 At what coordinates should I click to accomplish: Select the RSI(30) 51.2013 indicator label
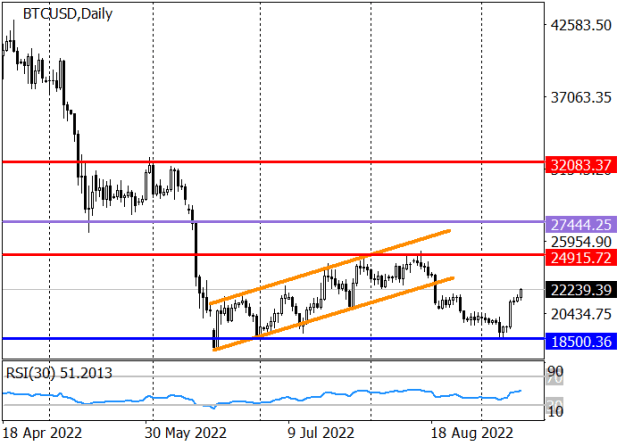click(x=59, y=373)
